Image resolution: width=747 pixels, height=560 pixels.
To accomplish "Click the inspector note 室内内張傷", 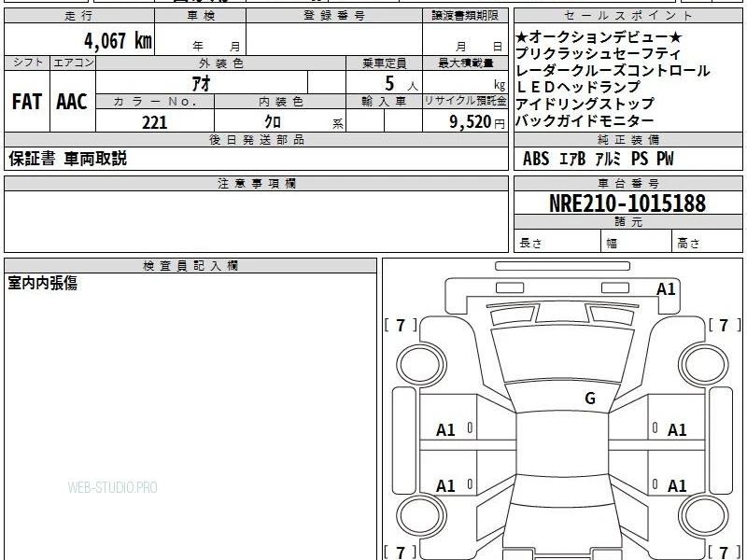I will [x=42, y=283].
